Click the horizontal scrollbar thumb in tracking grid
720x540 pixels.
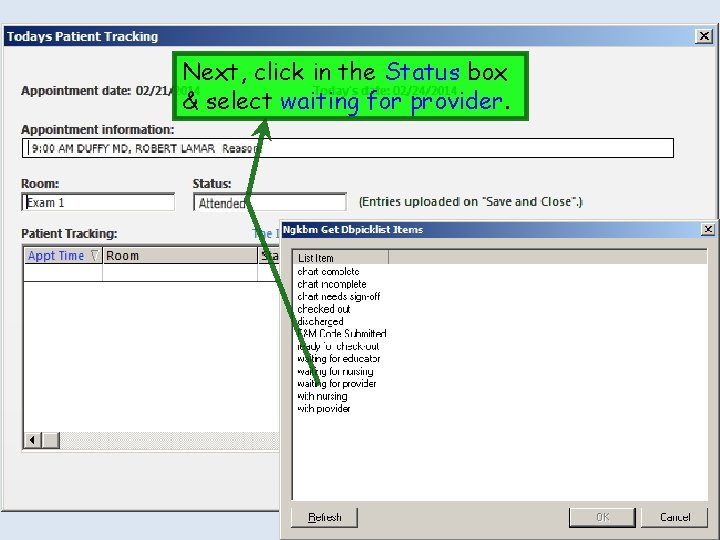pyautogui.click(x=51, y=440)
